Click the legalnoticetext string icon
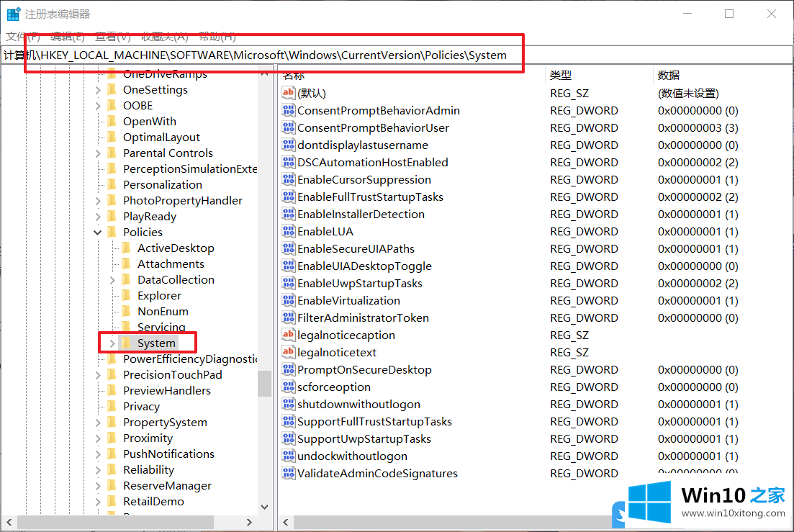 pos(289,352)
